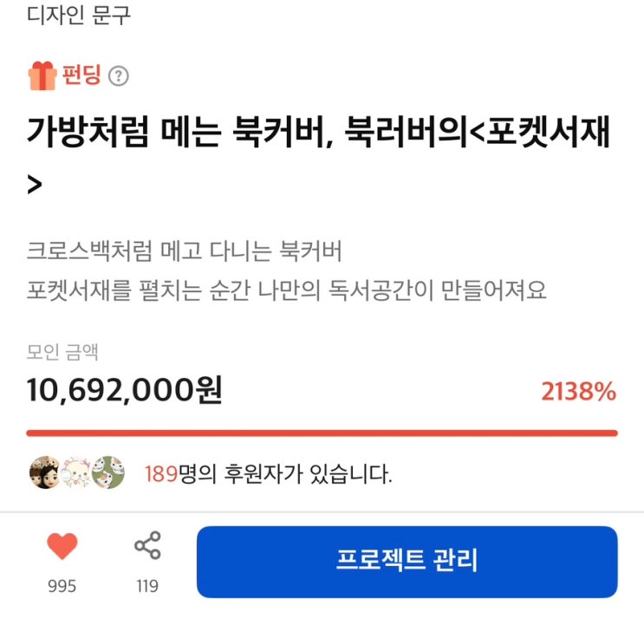Screen dimensions: 644x644
Task: Click the red funding progress bar
Action: [x=322, y=433]
